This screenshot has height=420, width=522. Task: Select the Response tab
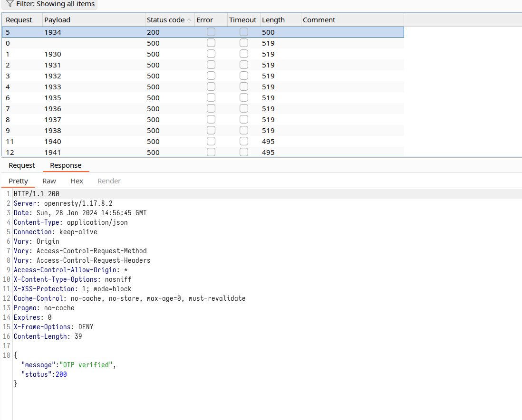pyautogui.click(x=66, y=165)
